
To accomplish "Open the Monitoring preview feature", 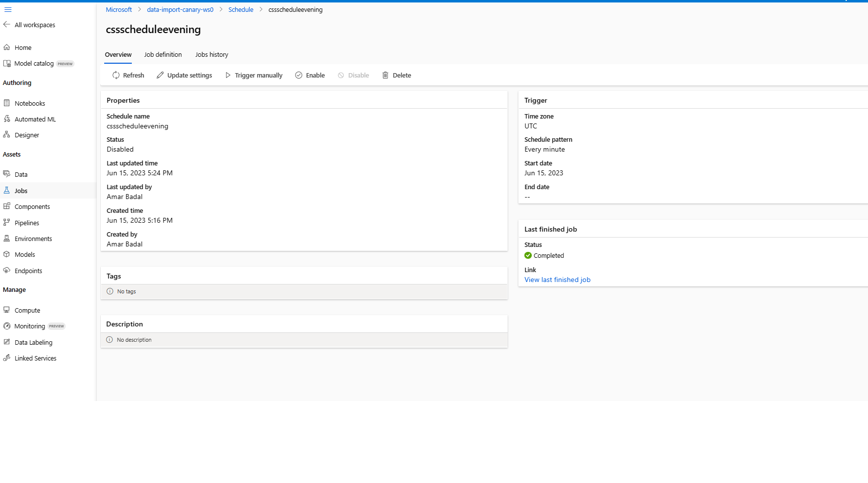I will click(x=29, y=325).
